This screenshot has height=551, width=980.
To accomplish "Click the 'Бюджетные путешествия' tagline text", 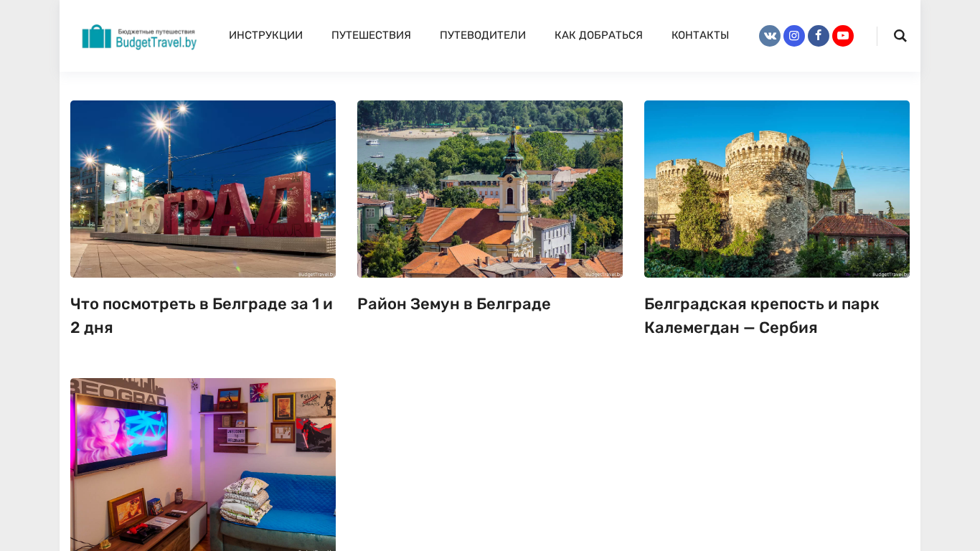I will tap(156, 32).
